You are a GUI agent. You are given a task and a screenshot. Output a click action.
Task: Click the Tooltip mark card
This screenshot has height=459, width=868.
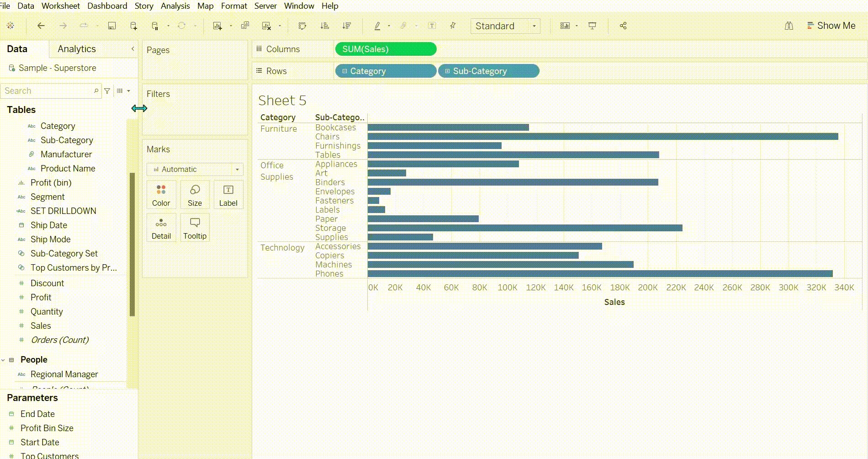tap(195, 228)
